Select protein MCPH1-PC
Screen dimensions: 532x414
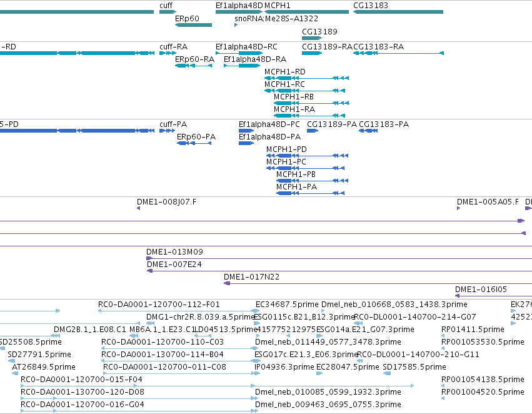[x=306, y=168]
